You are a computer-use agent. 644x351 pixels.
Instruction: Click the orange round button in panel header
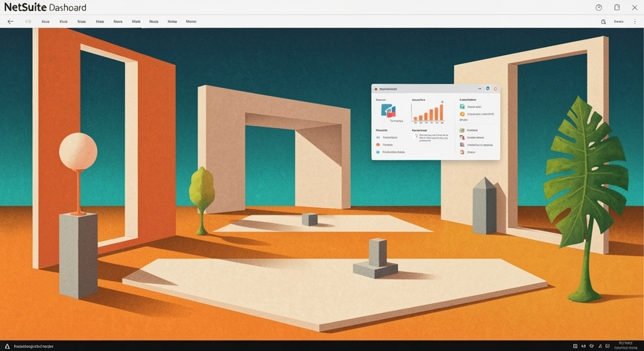[496, 89]
